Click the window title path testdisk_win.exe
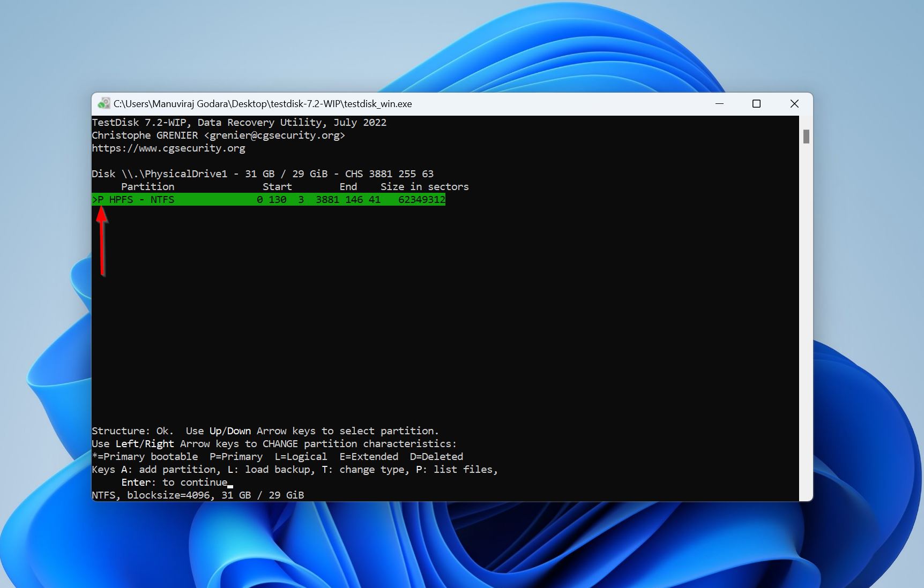Screen dimensions: 924x588 (x=263, y=103)
